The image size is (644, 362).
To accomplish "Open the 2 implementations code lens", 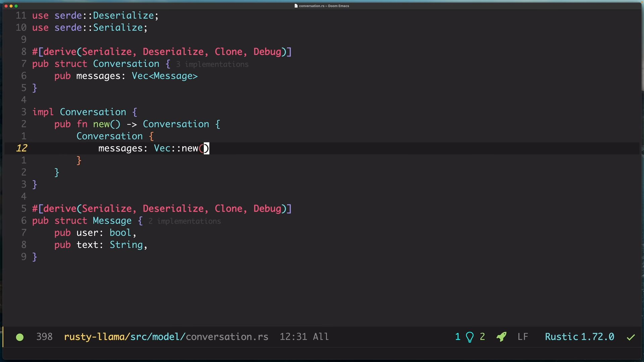I will tap(184, 221).
